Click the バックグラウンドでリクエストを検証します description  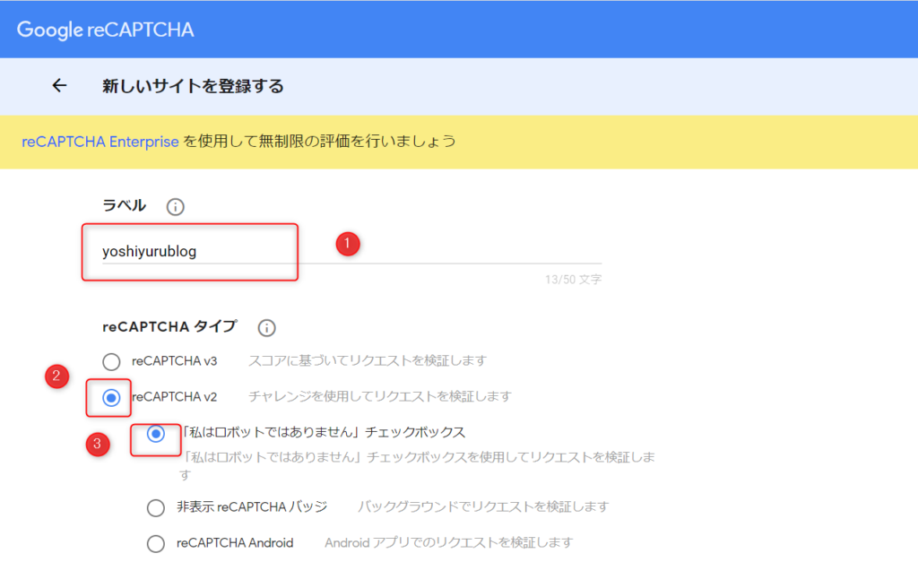coord(483,506)
